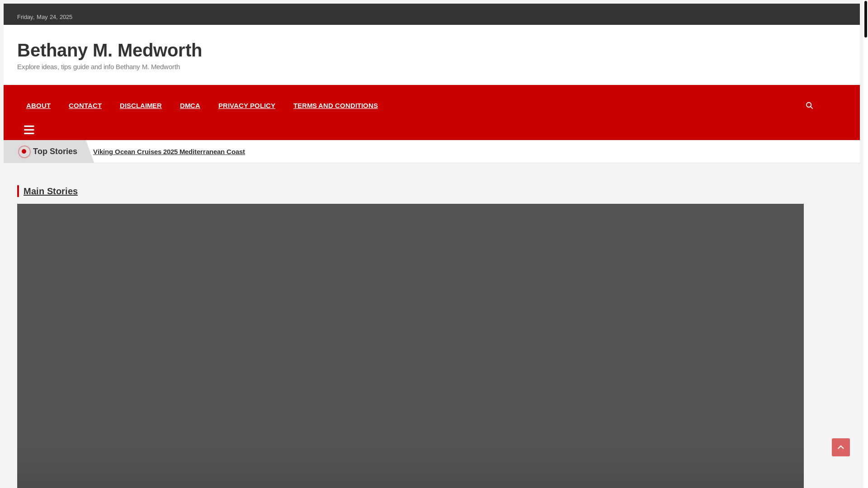
Task: Click the Main Stories heading link
Action: 51,191
